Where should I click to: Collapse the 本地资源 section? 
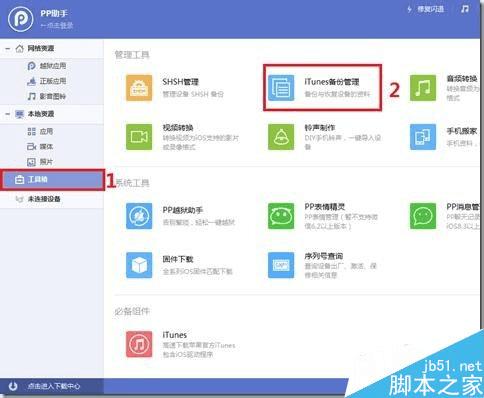click(x=7, y=114)
